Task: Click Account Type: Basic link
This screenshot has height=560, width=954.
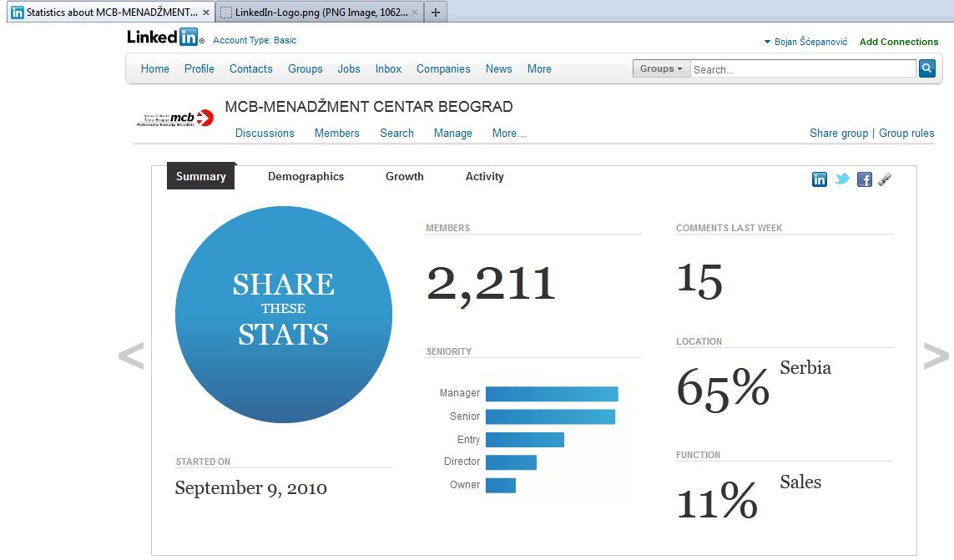Action: [x=255, y=40]
